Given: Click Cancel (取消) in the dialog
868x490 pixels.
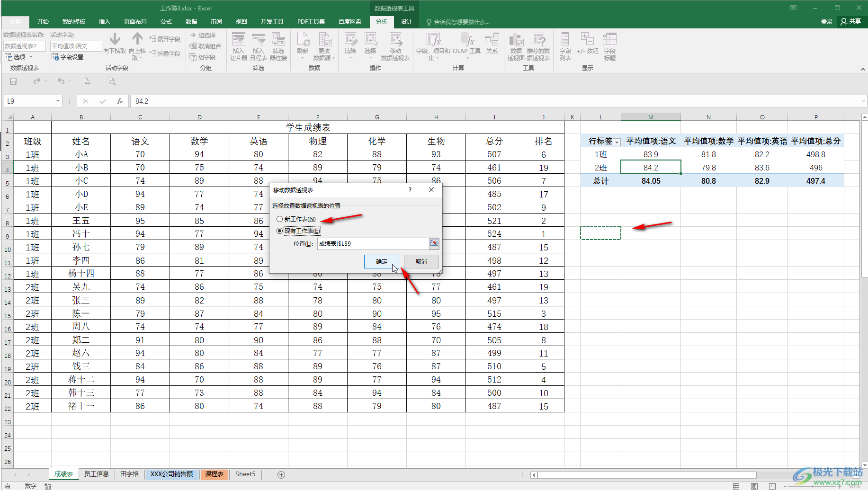Looking at the screenshot, I should 421,261.
